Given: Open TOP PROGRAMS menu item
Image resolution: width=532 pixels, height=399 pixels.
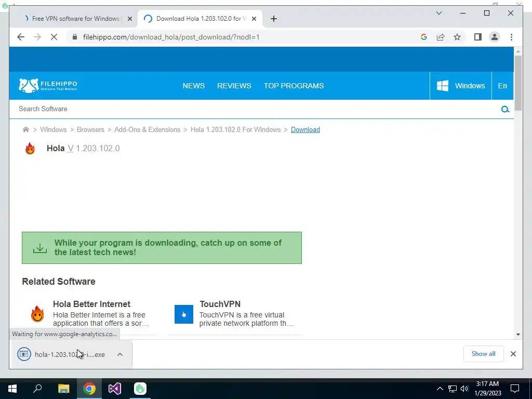Looking at the screenshot, I should pyautogui.click(x=294, y=86).
